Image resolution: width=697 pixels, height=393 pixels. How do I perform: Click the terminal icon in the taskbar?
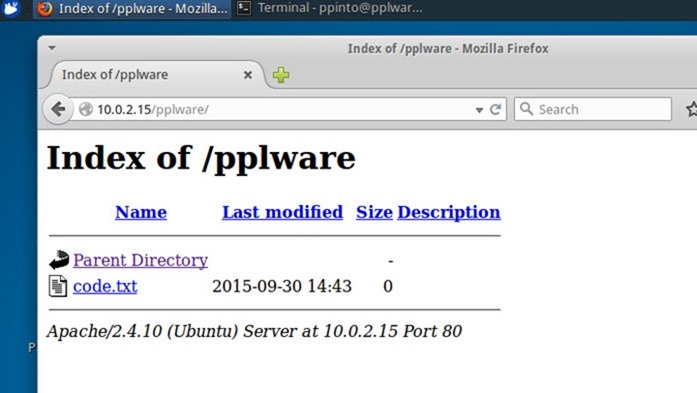pyautogui.click(x=244, y=8)
